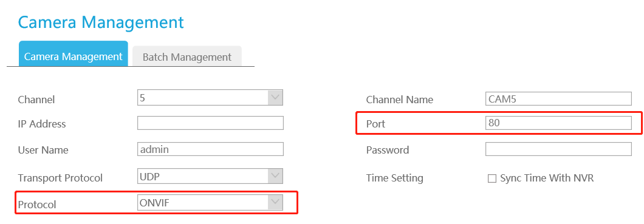Click the Sync Time With NVR label
This screenshot has height=224, width=644.
tap(547, 178)
